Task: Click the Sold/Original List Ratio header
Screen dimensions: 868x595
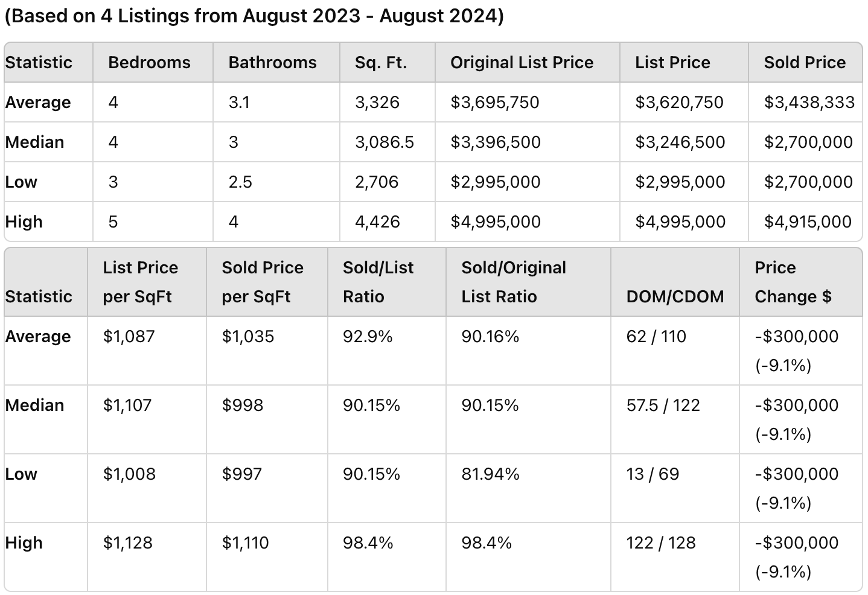Action: tap(514, 282)
